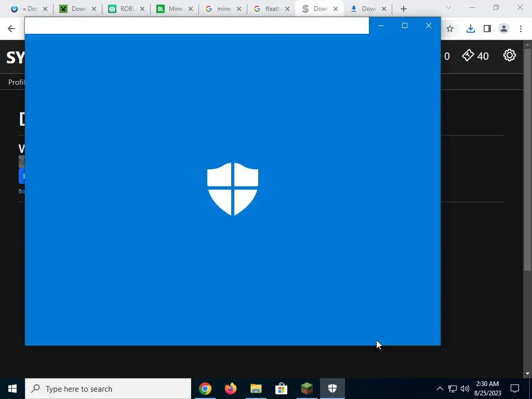Image resolution: width=532 pixels, height=399 pixels.
Task: Close the last Download tab
Action: [x=384, y=9]
